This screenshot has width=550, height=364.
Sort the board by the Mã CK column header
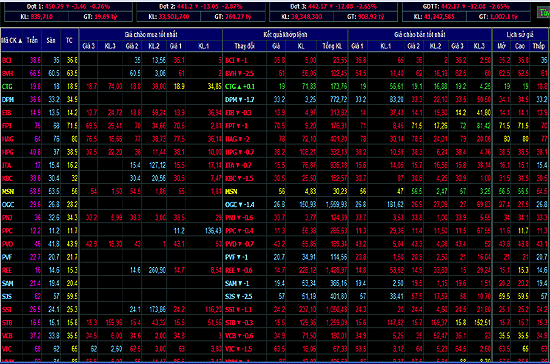pyautogui.click(x=12, y=40)
